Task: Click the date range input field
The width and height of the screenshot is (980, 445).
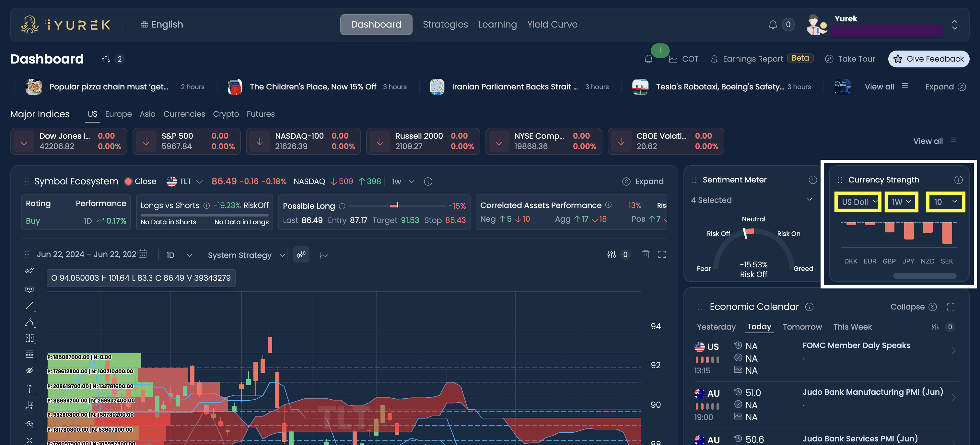Action: (91, 254)
